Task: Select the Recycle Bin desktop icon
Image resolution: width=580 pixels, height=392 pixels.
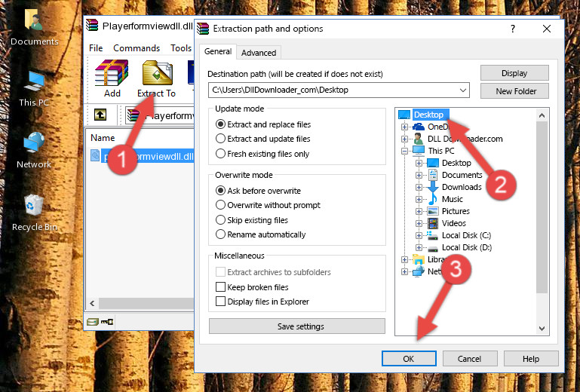Action: (35, 213)
